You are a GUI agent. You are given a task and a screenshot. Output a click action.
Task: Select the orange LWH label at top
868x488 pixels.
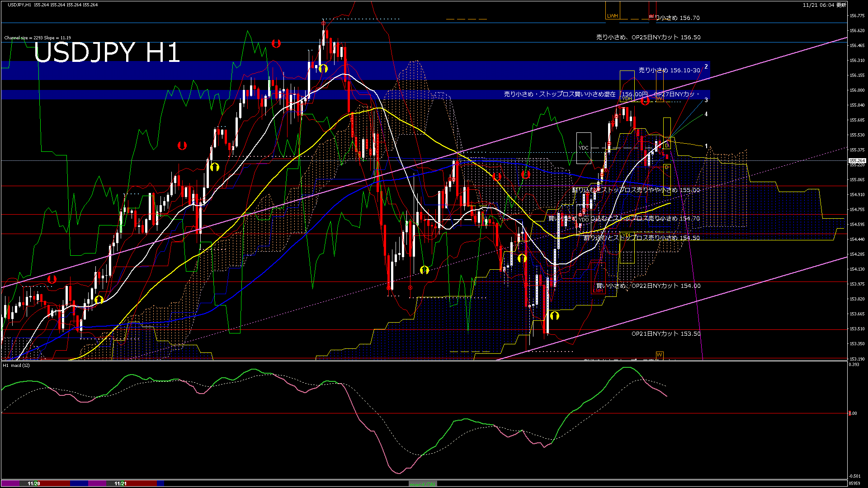tap(612, 16)
